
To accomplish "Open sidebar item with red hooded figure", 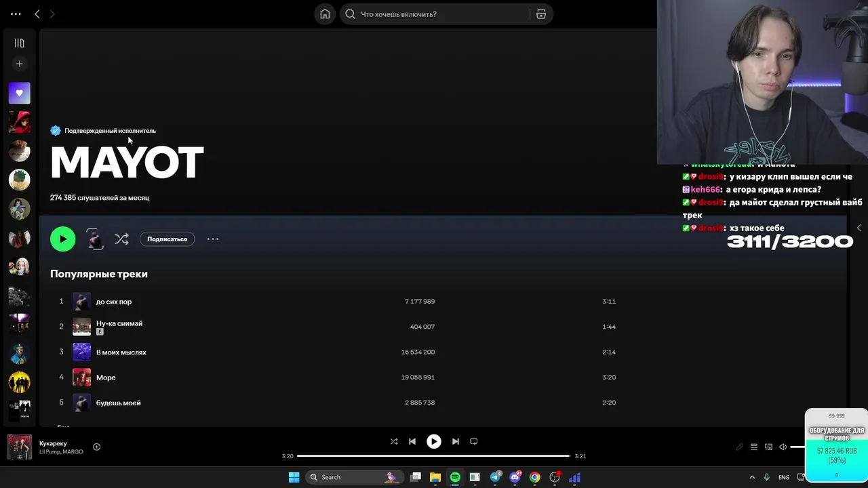I will (x=19, y=122).
